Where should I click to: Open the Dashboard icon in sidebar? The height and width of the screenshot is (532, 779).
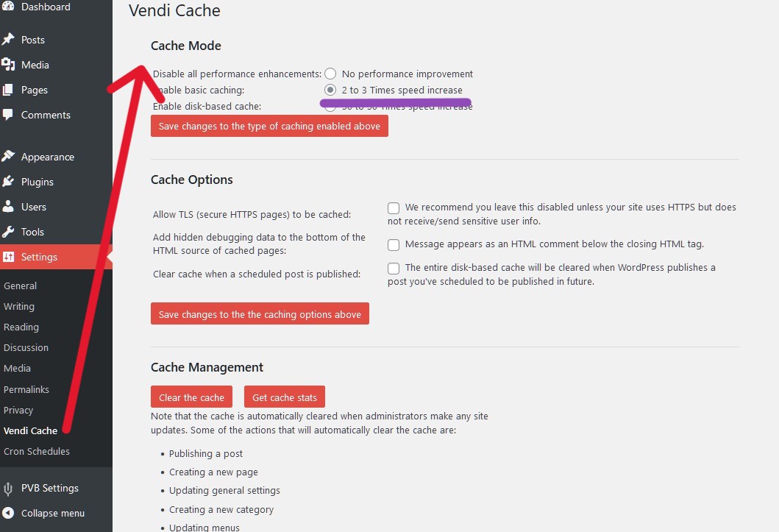click(x=8, y=6)
